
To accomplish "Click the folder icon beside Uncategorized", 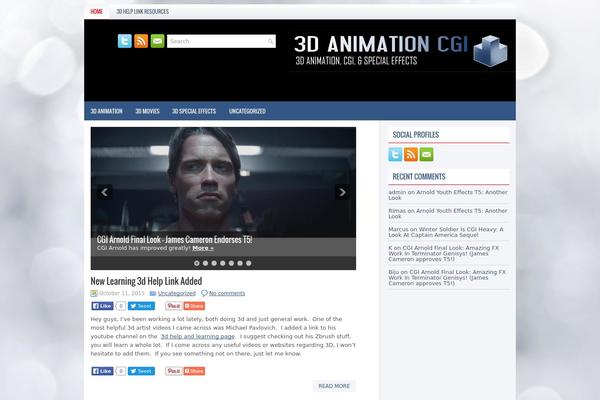I will click(x=153, y=293).
